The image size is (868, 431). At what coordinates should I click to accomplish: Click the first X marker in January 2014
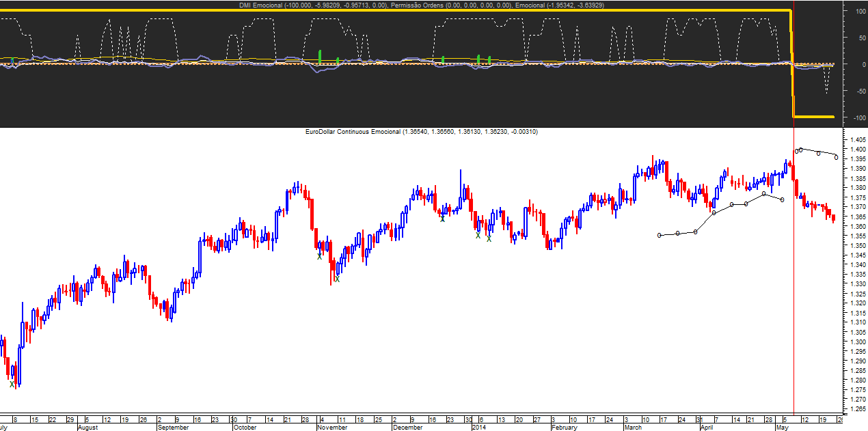tap(478, 236)
